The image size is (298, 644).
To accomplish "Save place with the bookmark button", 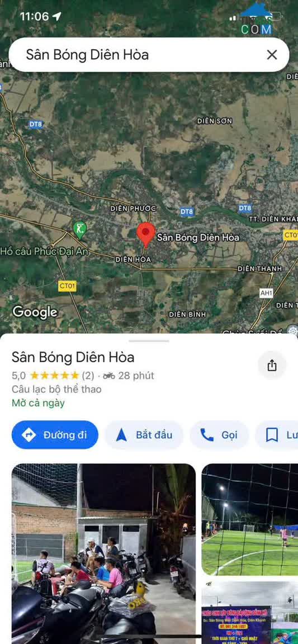I will [277, 434].
